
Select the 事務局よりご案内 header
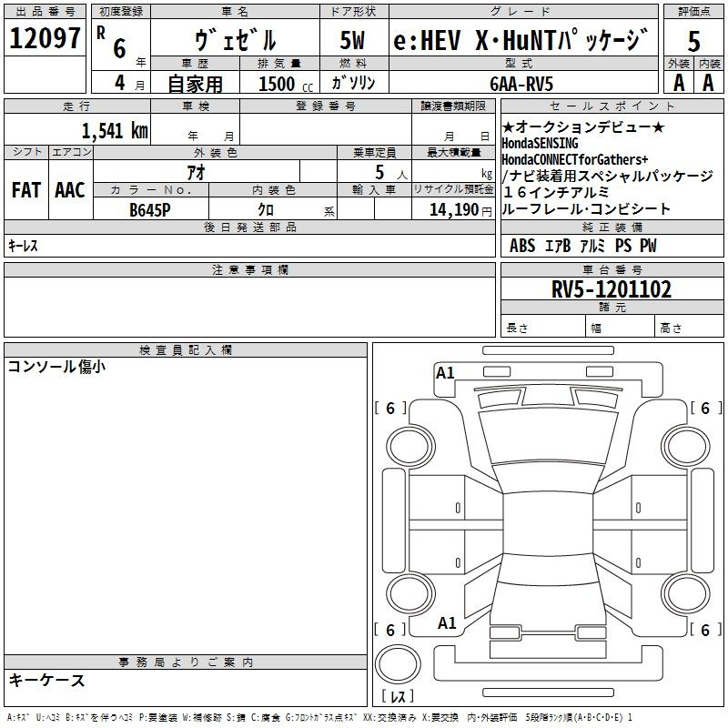(186, 662)
